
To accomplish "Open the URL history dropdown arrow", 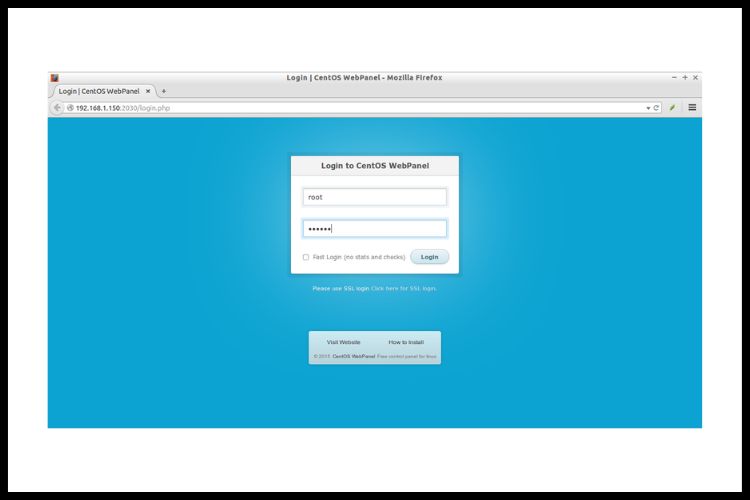I will pos(648,108).
